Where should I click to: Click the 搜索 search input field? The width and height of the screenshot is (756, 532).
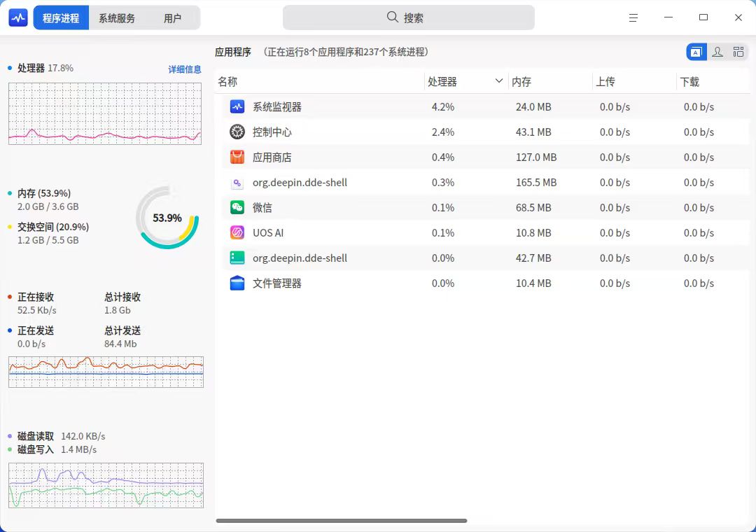[x=408, y=17]
